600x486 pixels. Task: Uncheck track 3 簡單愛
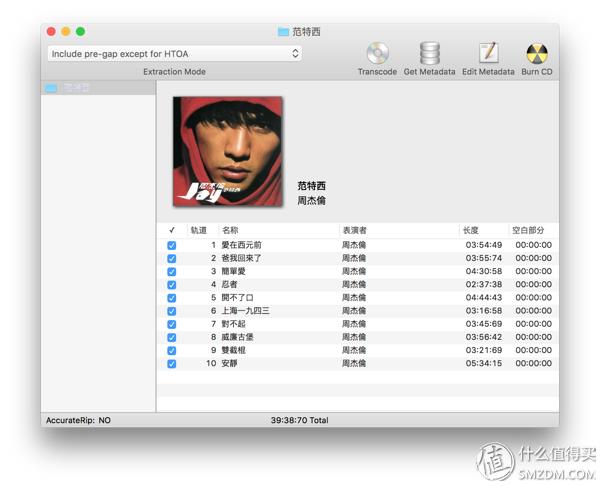tap(172, 272)
